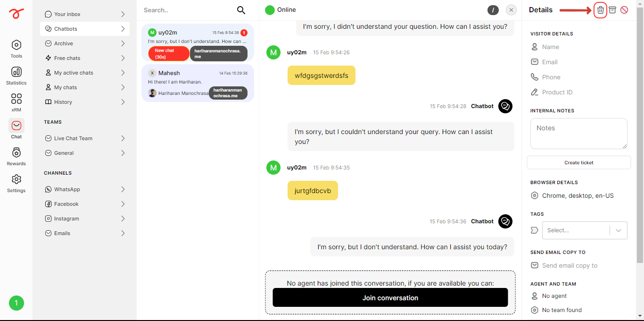Select Your inbox menu item
Screen dimensions: 644x321
[85, 14]
